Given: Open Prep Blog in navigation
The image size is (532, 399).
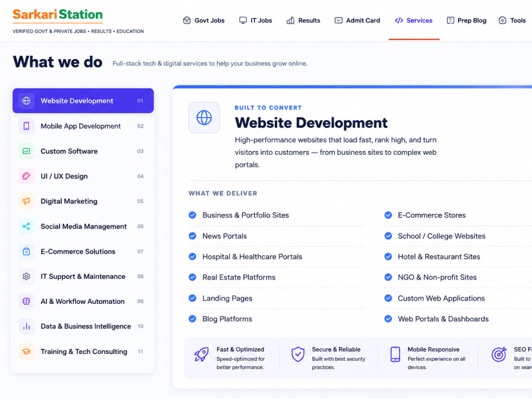Looking at the screenshot, I should (467, 20).
